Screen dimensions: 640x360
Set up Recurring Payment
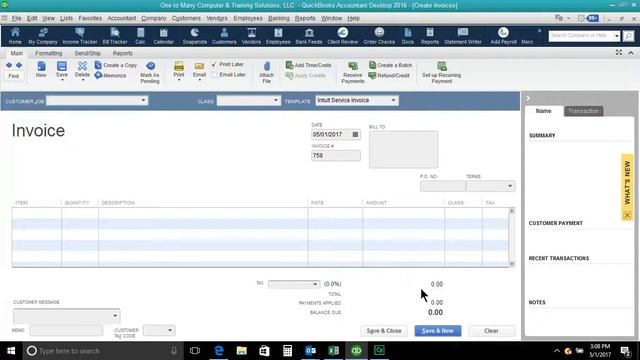(441, 73)
